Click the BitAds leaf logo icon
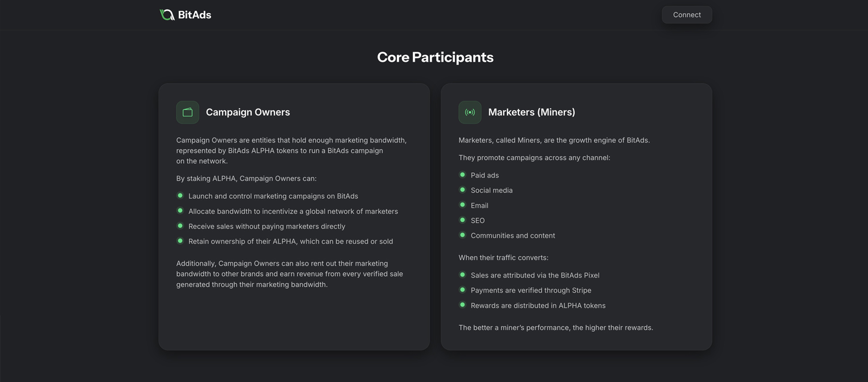The width and height of the screenshot is (868, 382). point(167,15)
